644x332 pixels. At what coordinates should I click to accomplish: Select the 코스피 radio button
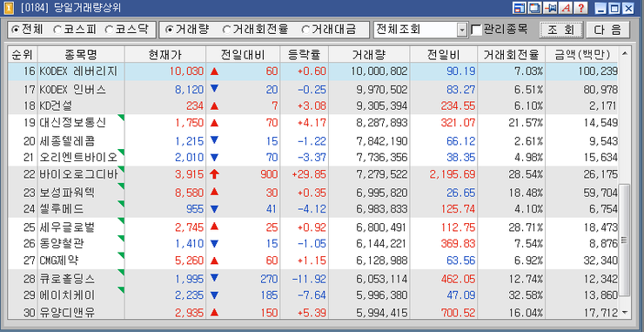click(57, 30)
